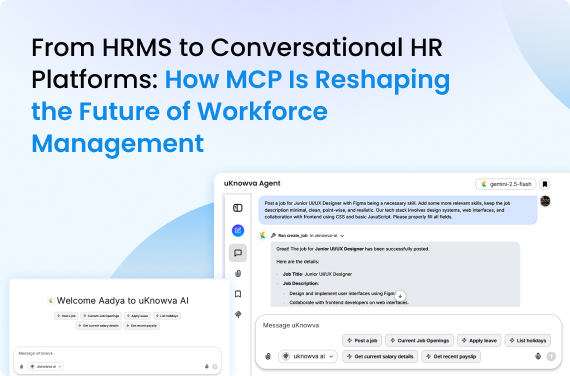Click the microphone icon in Welcome panel
The height and width of the screenshot is (376, 570).
coord(207,367)
